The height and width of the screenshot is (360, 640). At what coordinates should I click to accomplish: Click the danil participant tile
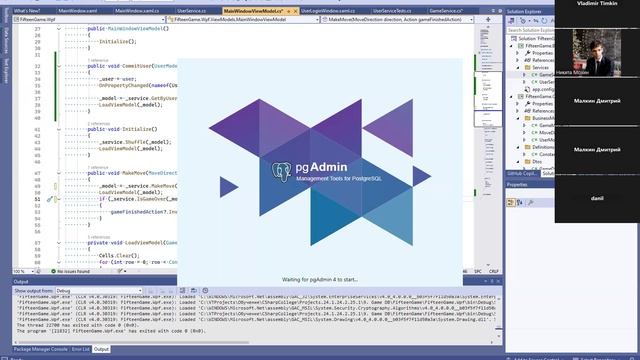(x=597, y=198)
